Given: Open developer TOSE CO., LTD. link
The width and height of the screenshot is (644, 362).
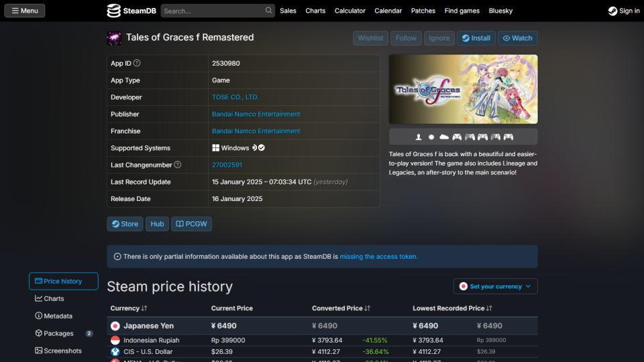Looking at the screenshot, I should tap(235, 97).
